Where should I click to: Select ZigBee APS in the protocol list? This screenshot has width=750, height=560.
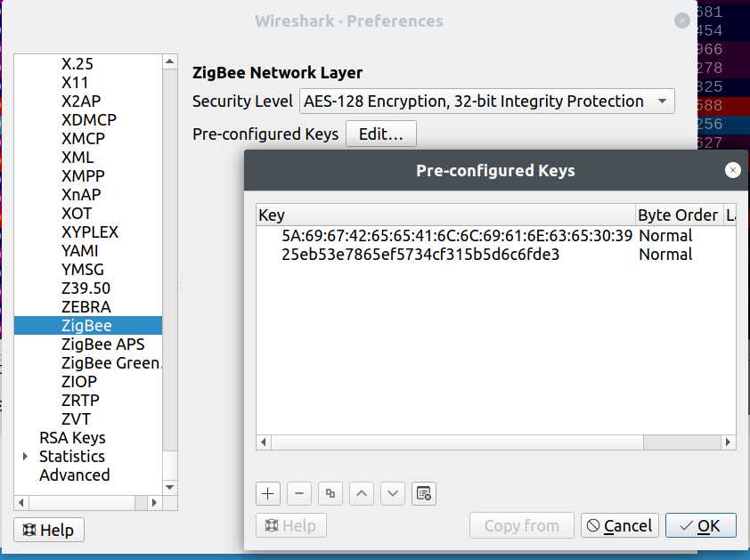tap(102, 345)
